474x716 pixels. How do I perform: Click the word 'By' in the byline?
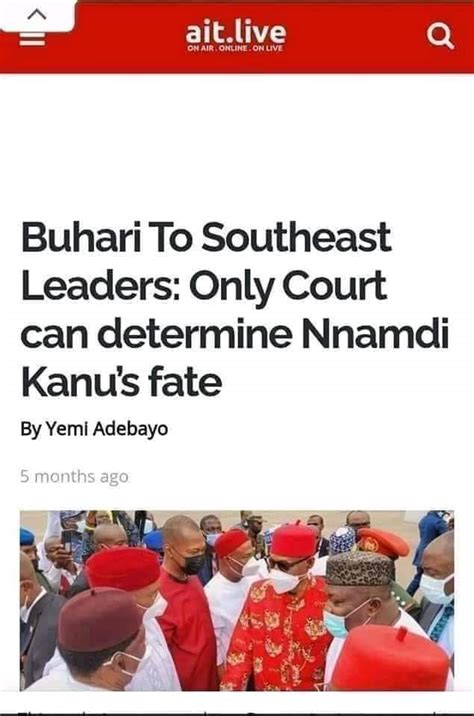[x=32, y=429]
